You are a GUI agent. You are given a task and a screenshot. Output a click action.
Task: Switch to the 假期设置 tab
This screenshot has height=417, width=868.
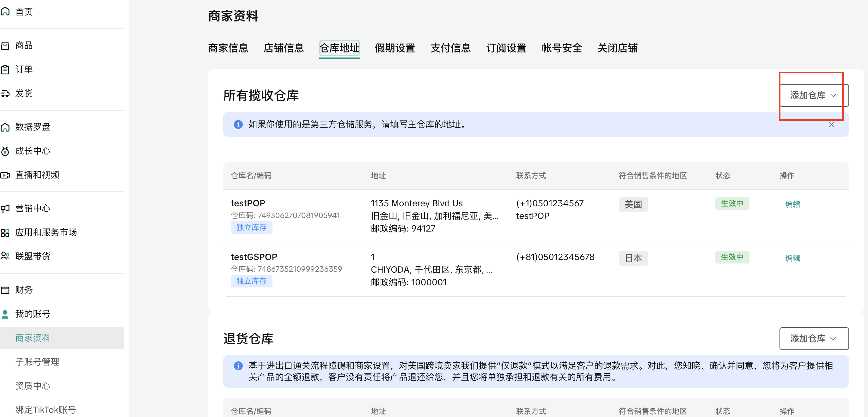394,48
